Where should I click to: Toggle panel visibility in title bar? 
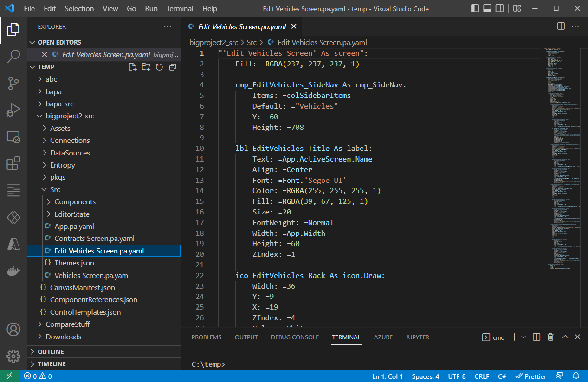(x=487, y=8)
